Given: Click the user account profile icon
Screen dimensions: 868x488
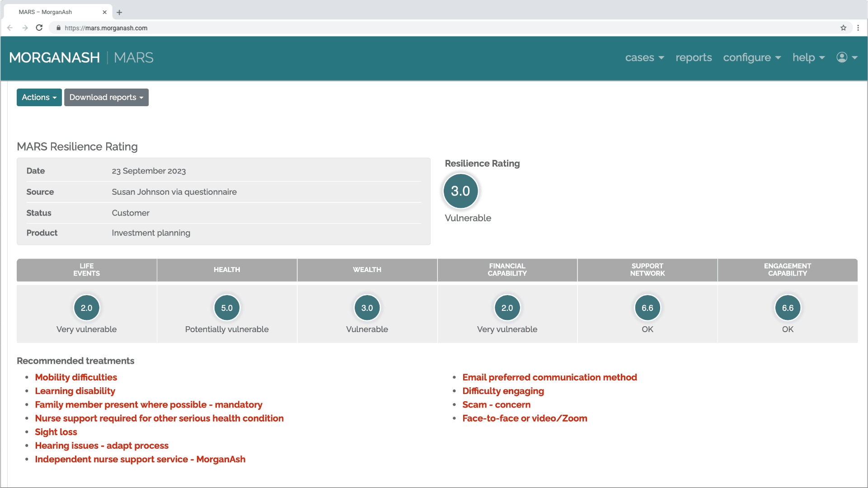Looking at the screenshot, I should [842, 57].
